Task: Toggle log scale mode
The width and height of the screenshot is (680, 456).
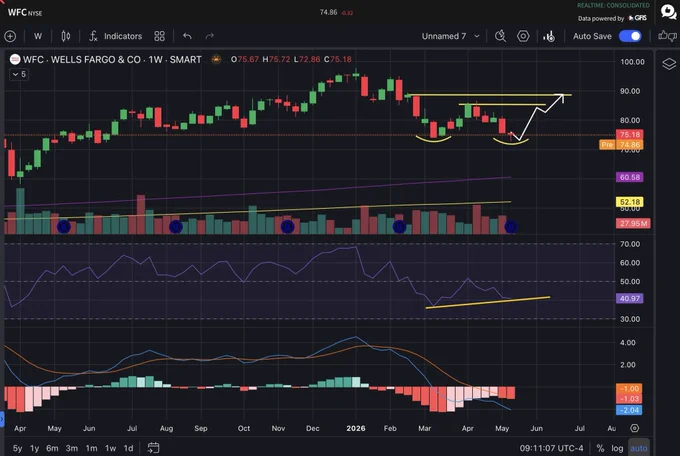Action: 617,448
